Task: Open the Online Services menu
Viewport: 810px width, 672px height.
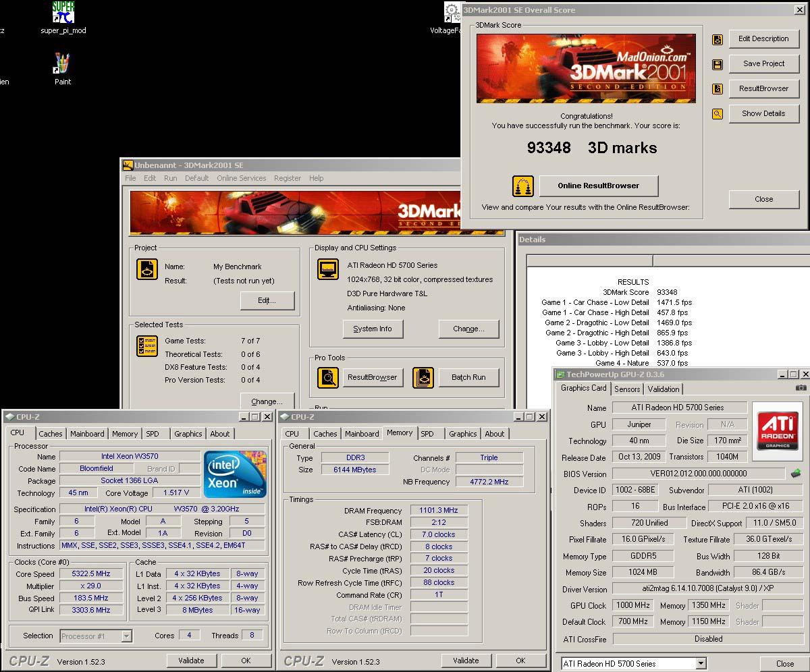Action: [x=242, y=178]
